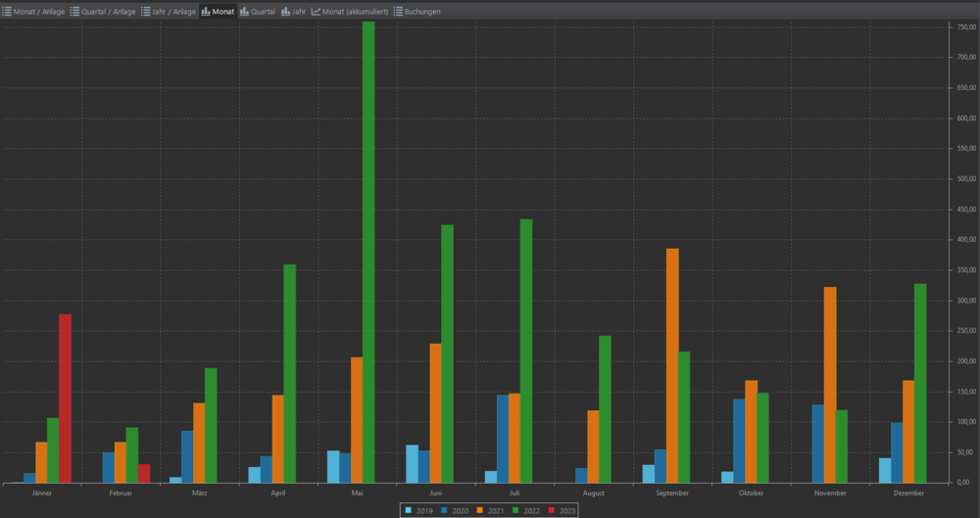Image resolution: width=980 pixels, height=518 pixels.
Task: Click the bar chart icon beside Jahr
Action: [x=286, y=12]
